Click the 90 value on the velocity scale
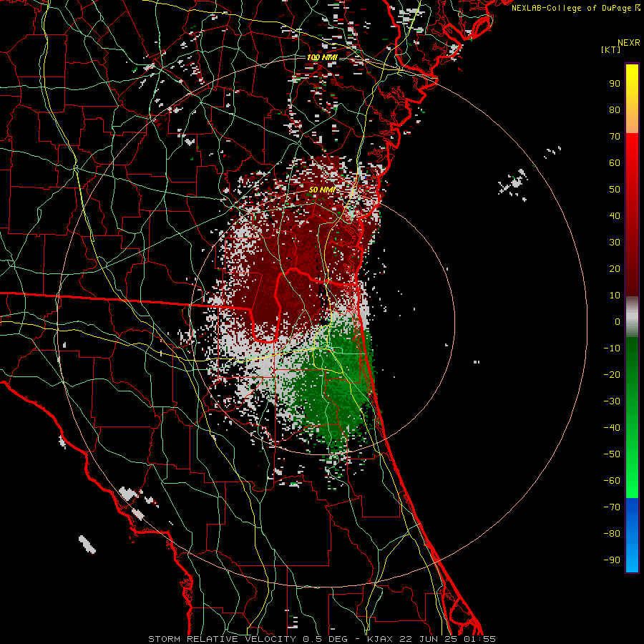The height and width of the screenshot is (644, 644). 615,84
